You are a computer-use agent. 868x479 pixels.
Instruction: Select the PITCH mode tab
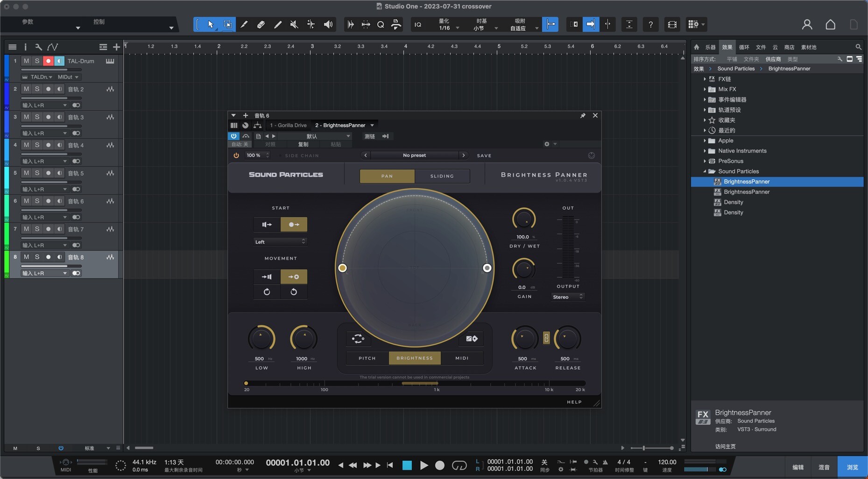point(367,358)
